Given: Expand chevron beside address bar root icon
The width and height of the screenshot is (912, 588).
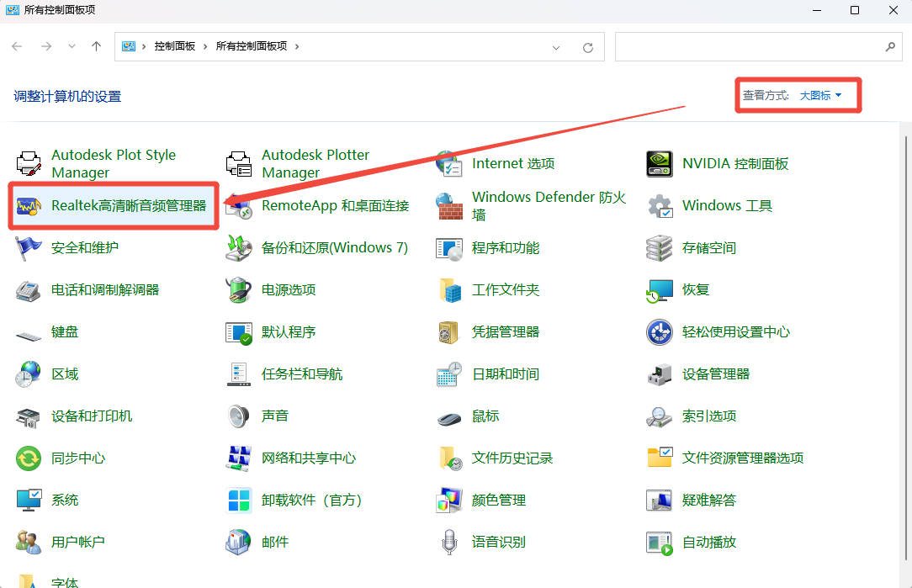Looking at the screenshot, I should 144,46.
